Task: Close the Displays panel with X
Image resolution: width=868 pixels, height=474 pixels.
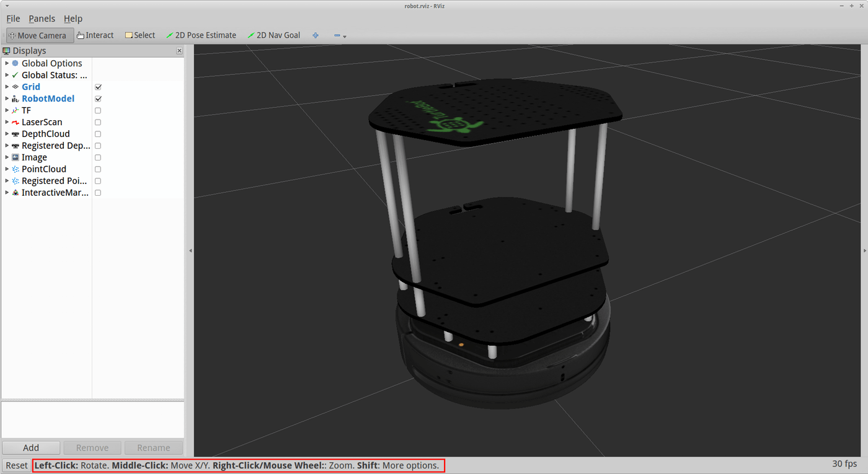Action: (179, 51)
